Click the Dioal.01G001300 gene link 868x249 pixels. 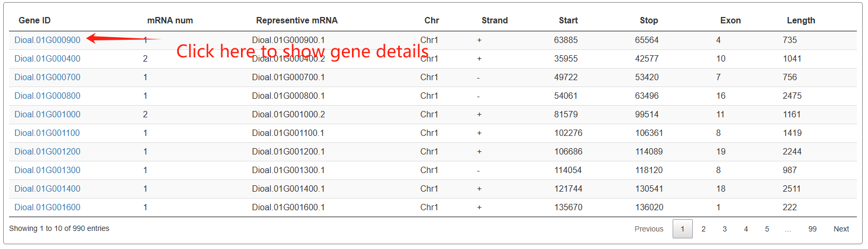pyautogui.click(x=47, y=170)
